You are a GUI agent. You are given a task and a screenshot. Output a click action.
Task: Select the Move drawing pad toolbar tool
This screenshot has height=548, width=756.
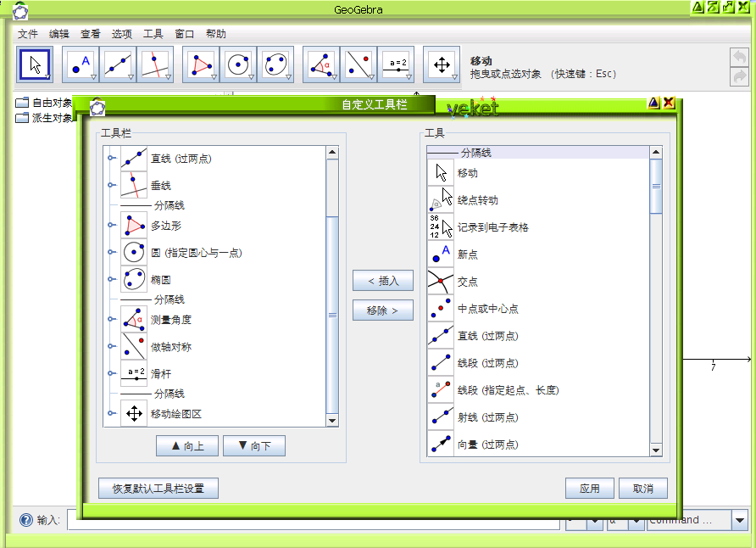(442, 64)
